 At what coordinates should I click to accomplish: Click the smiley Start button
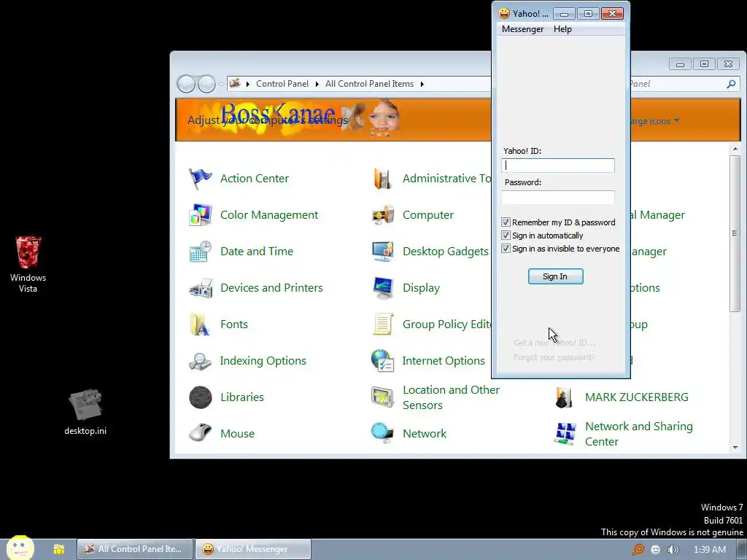coord(20,548)
